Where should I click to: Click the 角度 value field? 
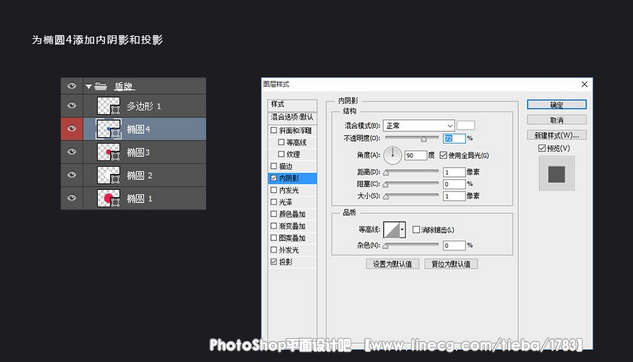pyautogui.click(x=415, y=155)
